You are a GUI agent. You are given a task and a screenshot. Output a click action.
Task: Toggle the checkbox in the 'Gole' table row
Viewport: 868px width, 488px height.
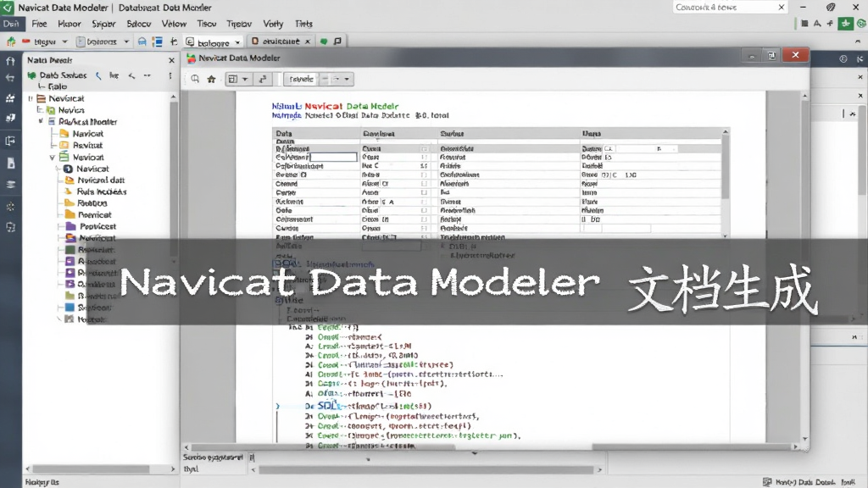click(x=424, y=210)
